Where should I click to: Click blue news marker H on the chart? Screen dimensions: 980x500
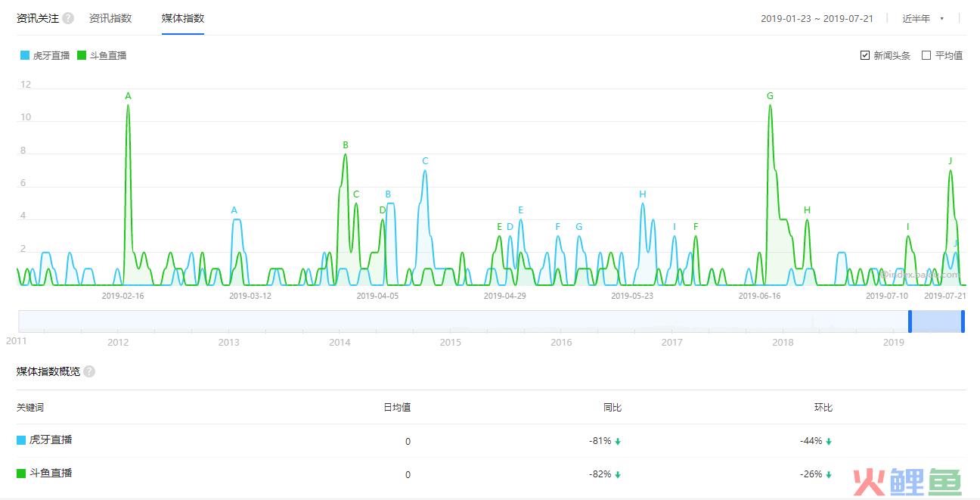[643, 194]
